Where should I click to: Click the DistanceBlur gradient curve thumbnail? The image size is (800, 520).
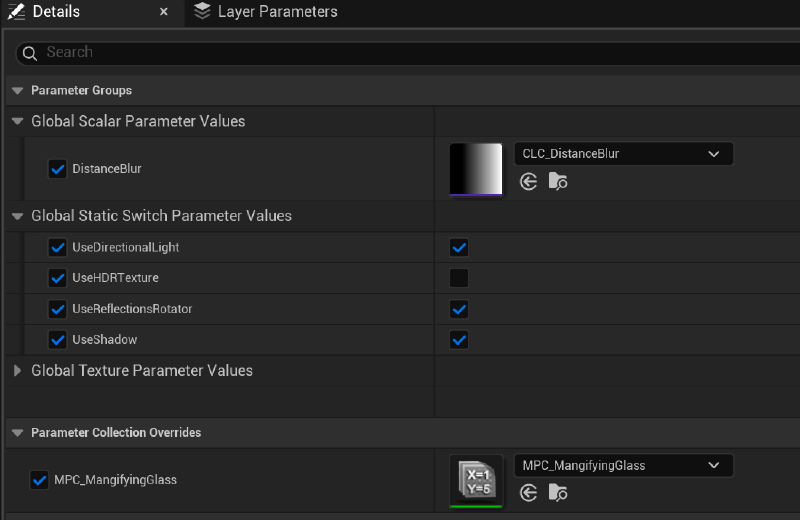coord(476,169)
